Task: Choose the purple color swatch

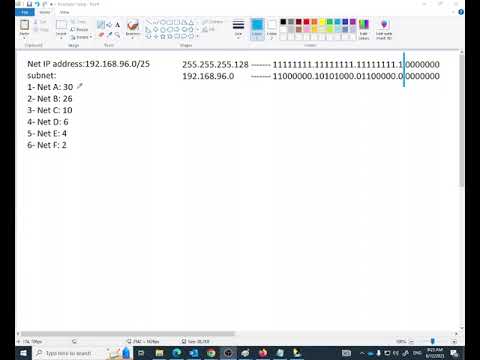Action: (x=353, y=22)
